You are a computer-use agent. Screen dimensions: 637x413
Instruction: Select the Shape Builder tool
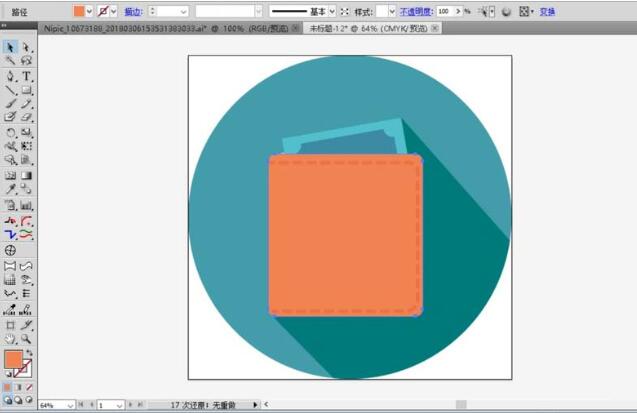[x=10, y=160]
